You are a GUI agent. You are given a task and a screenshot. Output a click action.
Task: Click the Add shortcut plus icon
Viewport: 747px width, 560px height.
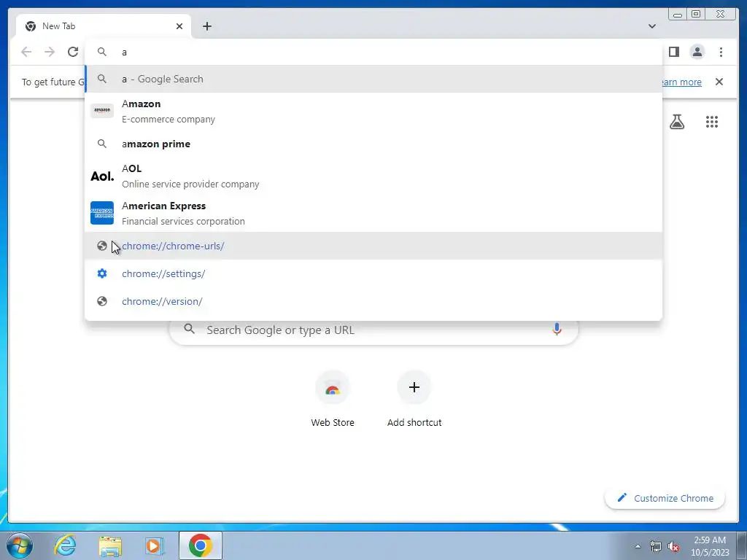pyautogui.click(x=414, y=387)
